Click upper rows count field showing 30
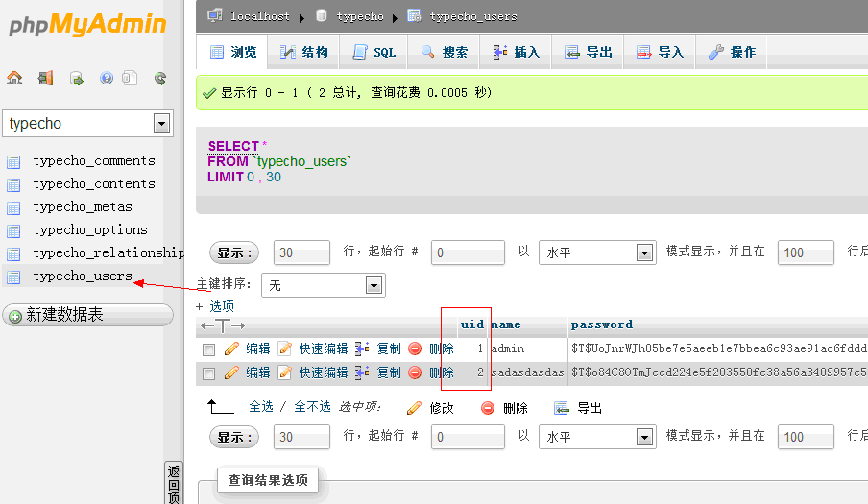The height and width of the screenshot is (504, 868). point(301,252)
